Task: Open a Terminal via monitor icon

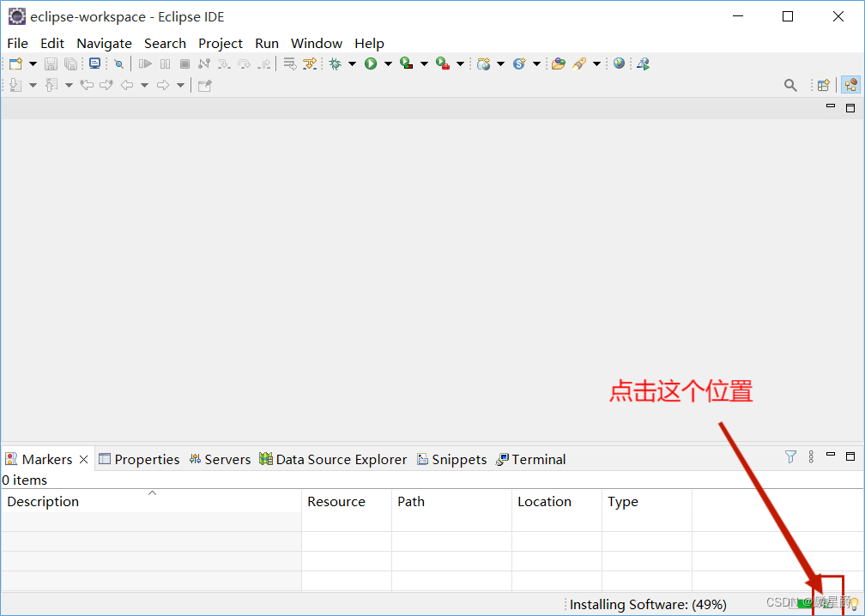Action: pyautogui.click(x=95, y=64)
